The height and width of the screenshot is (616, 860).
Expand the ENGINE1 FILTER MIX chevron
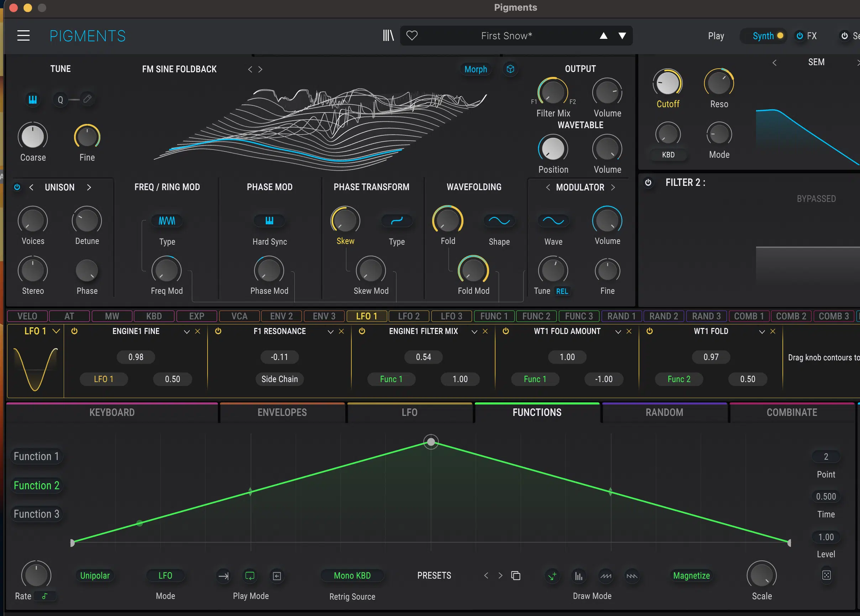(474, 332)
